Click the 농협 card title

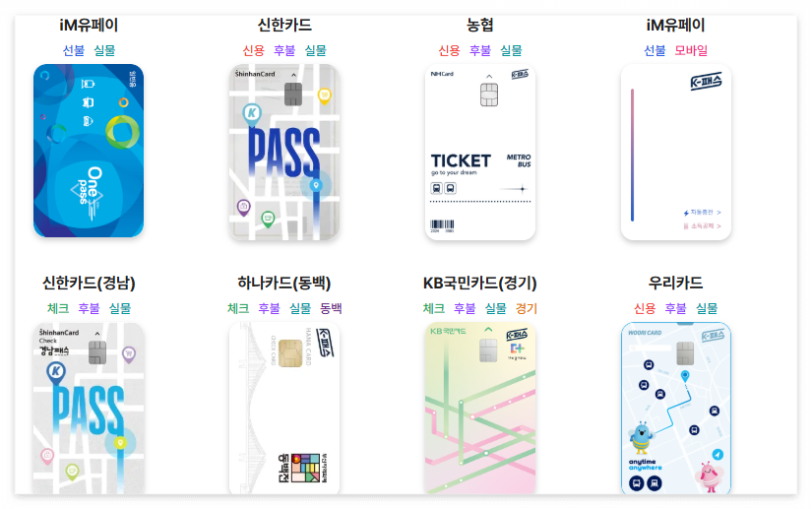click(x=480, y=25)
